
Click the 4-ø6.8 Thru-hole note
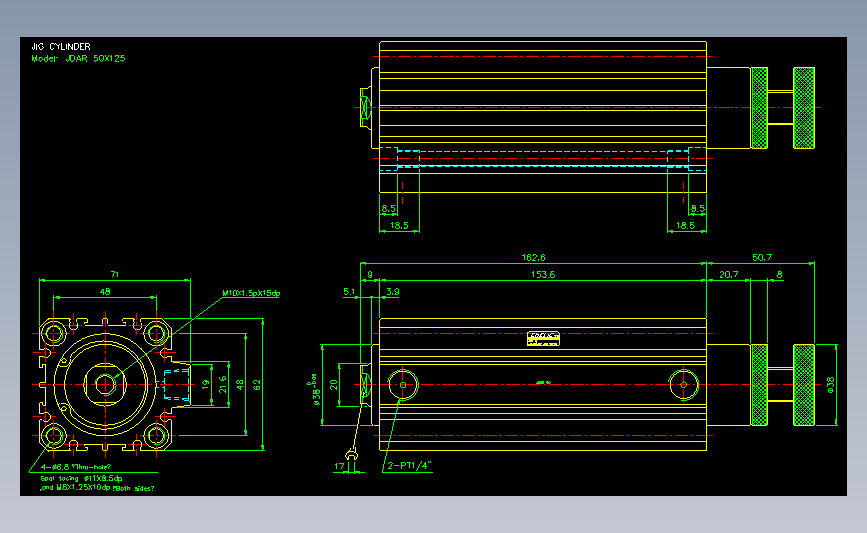click(75, 467)
